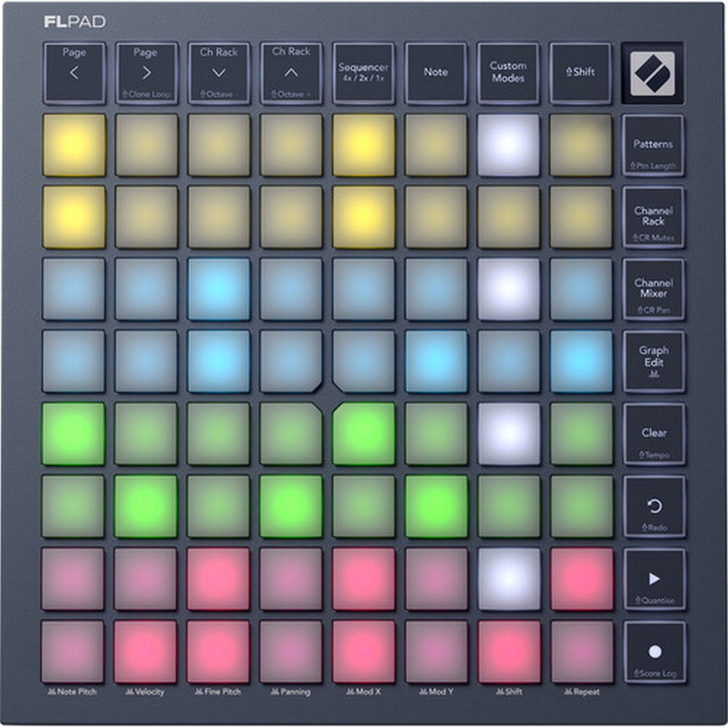Viewport: 728px width, 728px height.
Task: Open the Patterns button
Action: (x=653, y=146)
